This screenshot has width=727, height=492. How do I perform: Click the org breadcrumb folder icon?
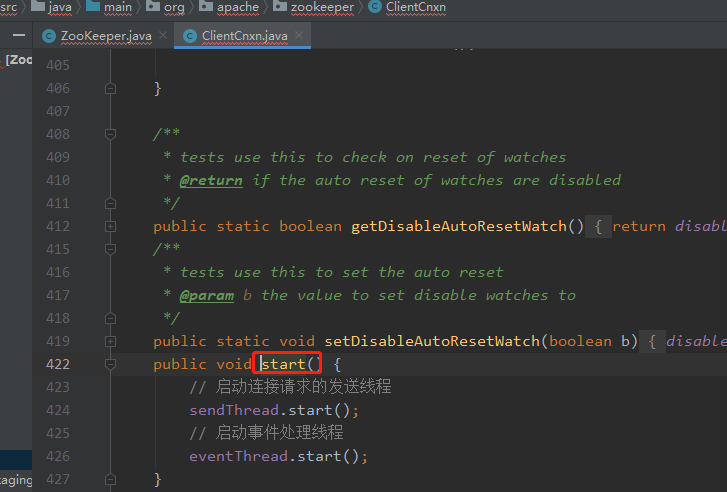tap(153, 6)
